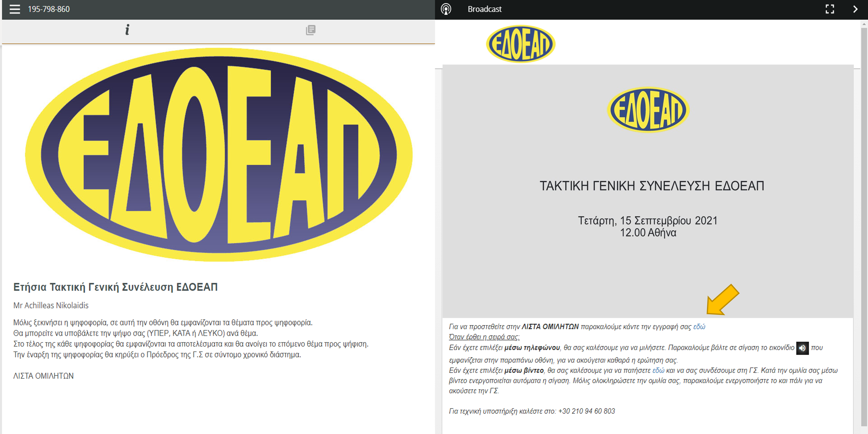
Task: Collapse the broadcast panel with the right chevron
Action: (855, 9)
